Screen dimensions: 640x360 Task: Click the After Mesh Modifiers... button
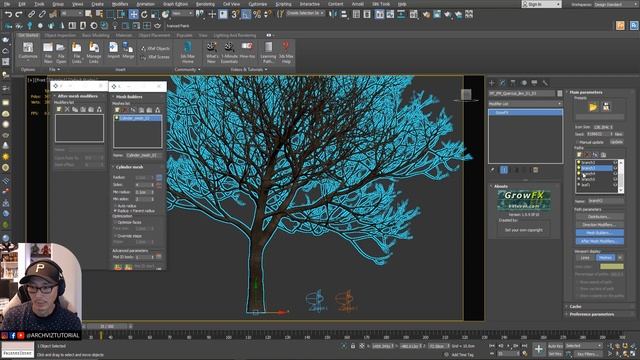[600, 241]
